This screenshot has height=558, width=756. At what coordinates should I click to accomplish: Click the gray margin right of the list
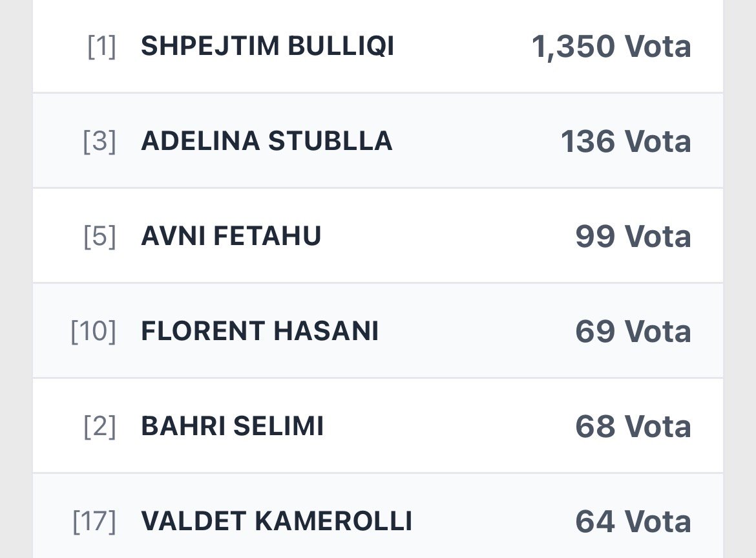[x=739, y=278]
